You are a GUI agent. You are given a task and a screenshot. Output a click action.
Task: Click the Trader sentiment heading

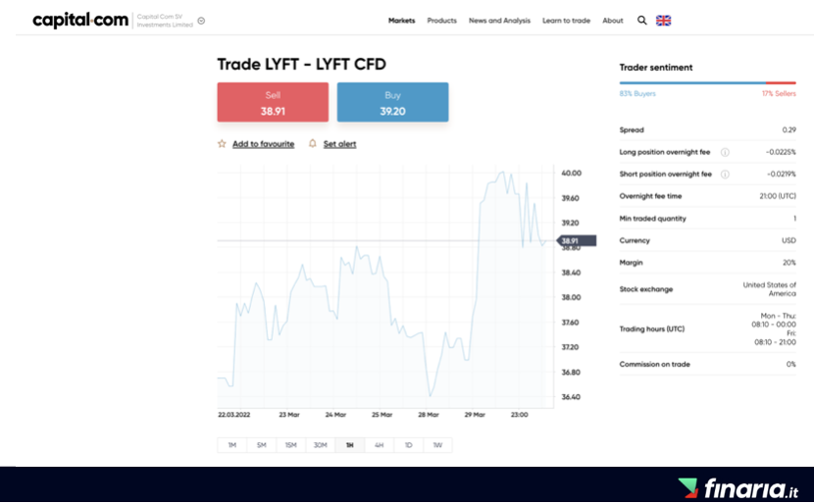click(656, 68)
